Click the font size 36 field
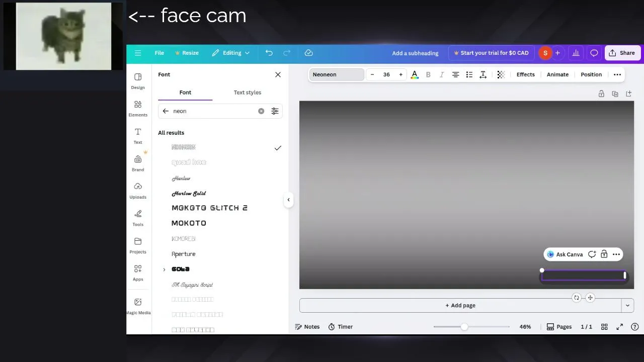 pos(386,74)
